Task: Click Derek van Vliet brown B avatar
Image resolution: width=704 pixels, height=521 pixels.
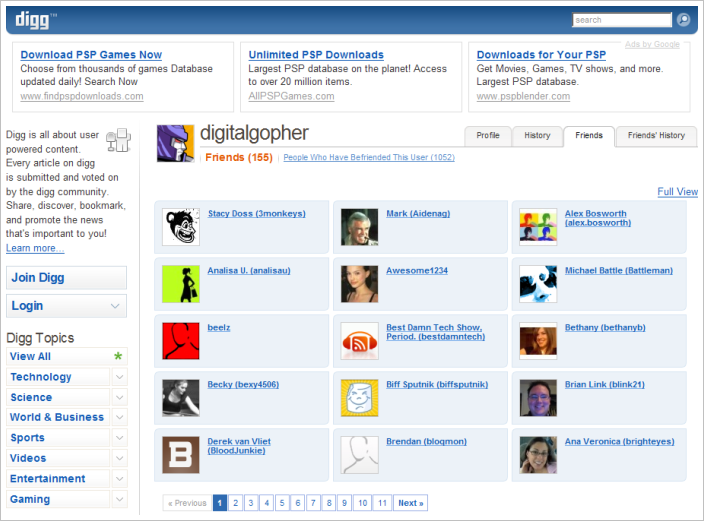Action: point(180,455)
